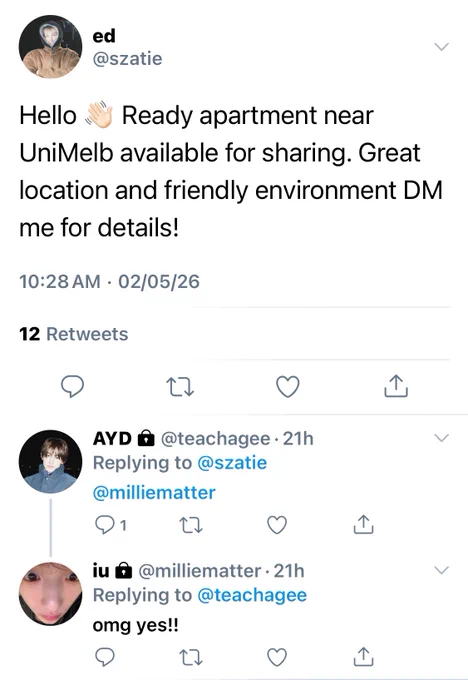This screenshot has height=680, width=468.
Task: Like iu's omg yes reply
Action: click(277, 657)
